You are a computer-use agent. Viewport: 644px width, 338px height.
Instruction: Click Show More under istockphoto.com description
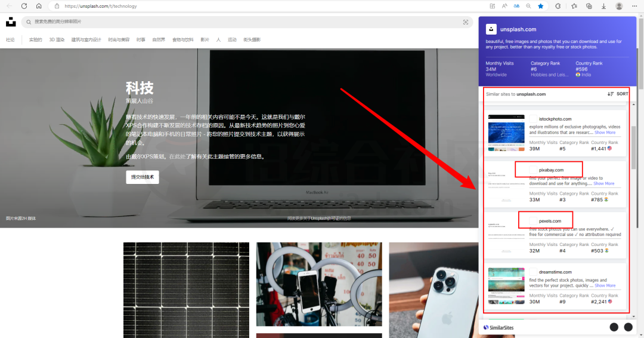pyautogui.click(x=605, y=133)
